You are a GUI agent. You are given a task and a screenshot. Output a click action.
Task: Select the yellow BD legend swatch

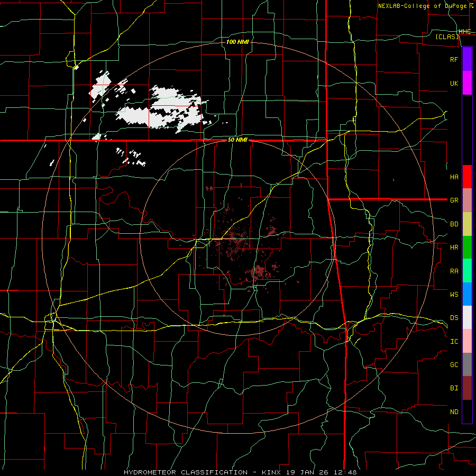tap(467, 224)
